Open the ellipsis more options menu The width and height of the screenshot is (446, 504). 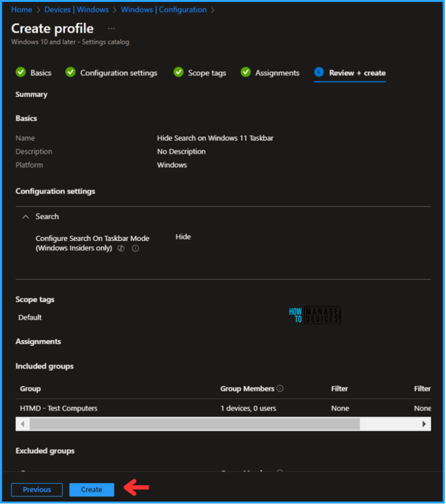[111, 29]
